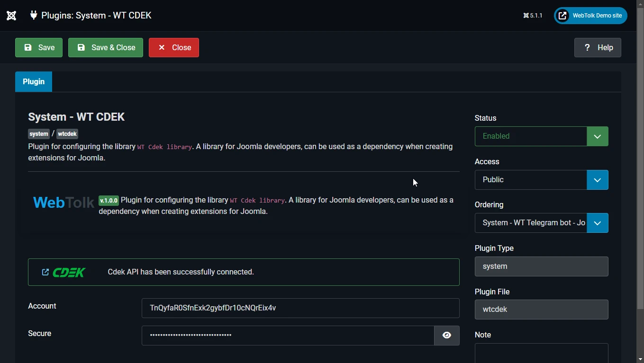Screen dimensions: 644x363
Task: Click the scrollbar up arrow
Action: click(640, 4)
